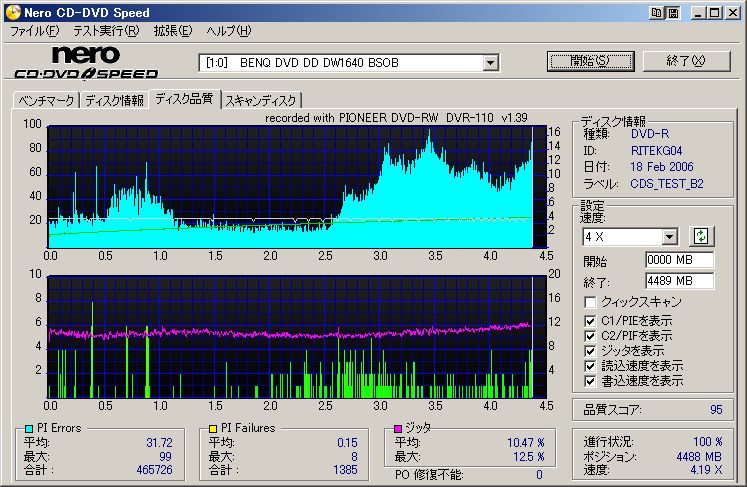Viewport: 747px width, 487px height.
Task: Click the PI Failures average 0.15
Action: [x=347, y=443]
